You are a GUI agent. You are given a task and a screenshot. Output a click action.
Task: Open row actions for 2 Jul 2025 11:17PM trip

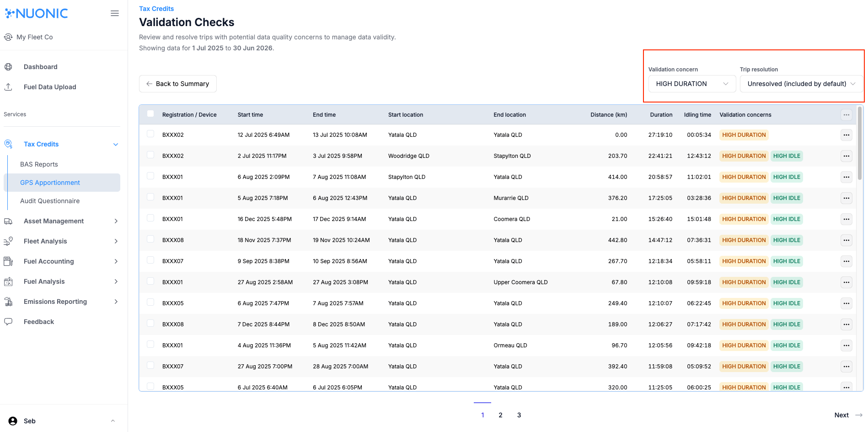click(847, 156)
